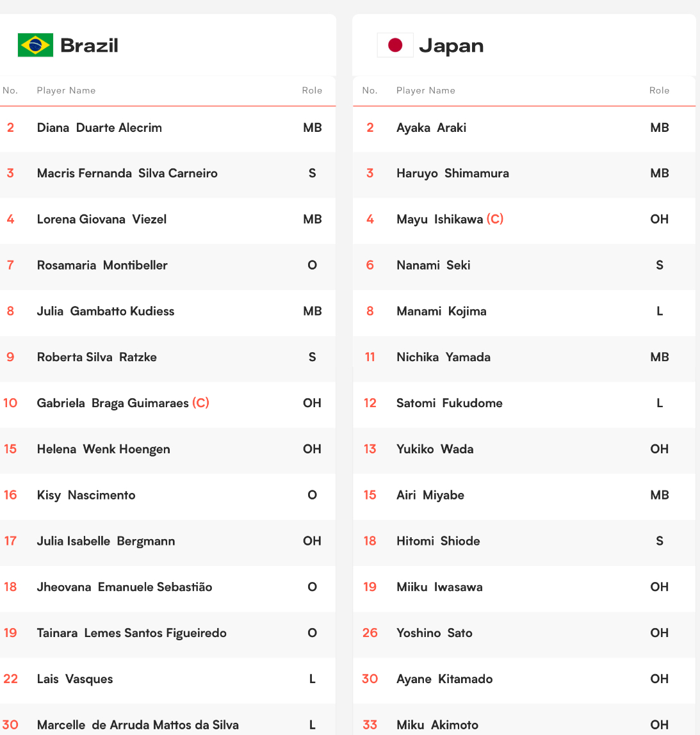Sort Japan roster by Role header
The width and height of the screenshot is (700, 735).
(x=659, y=90)
